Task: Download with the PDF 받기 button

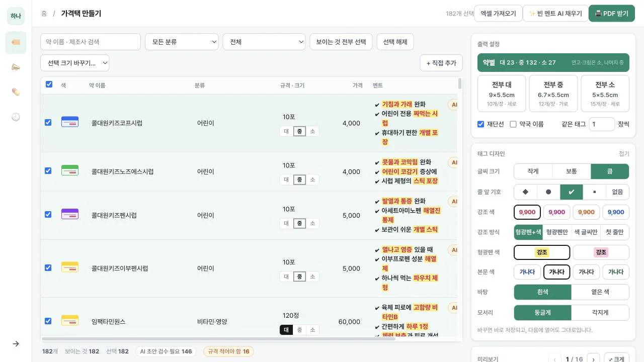Action: click(612, 14)
